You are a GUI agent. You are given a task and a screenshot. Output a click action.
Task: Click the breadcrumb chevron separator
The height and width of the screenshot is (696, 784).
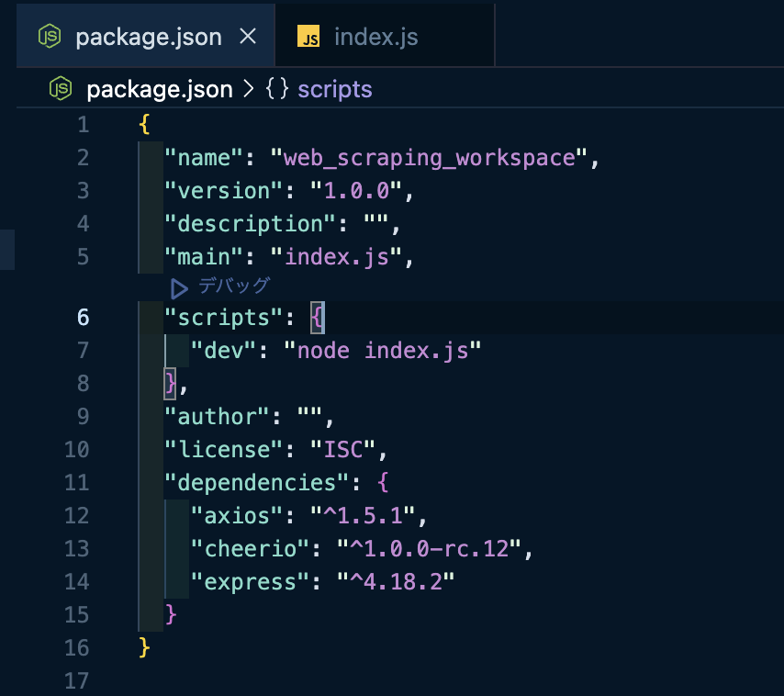[249, 89]
